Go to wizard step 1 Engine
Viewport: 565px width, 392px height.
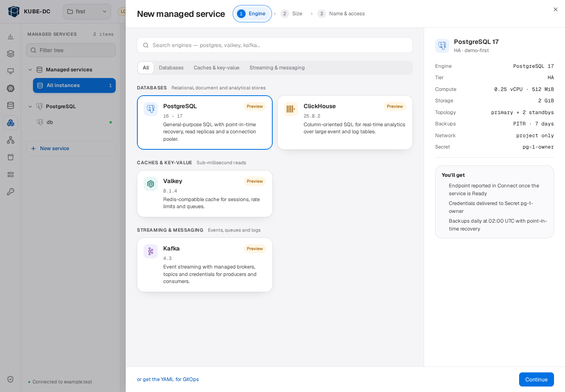pyautogui.click(x=252, y=14)
